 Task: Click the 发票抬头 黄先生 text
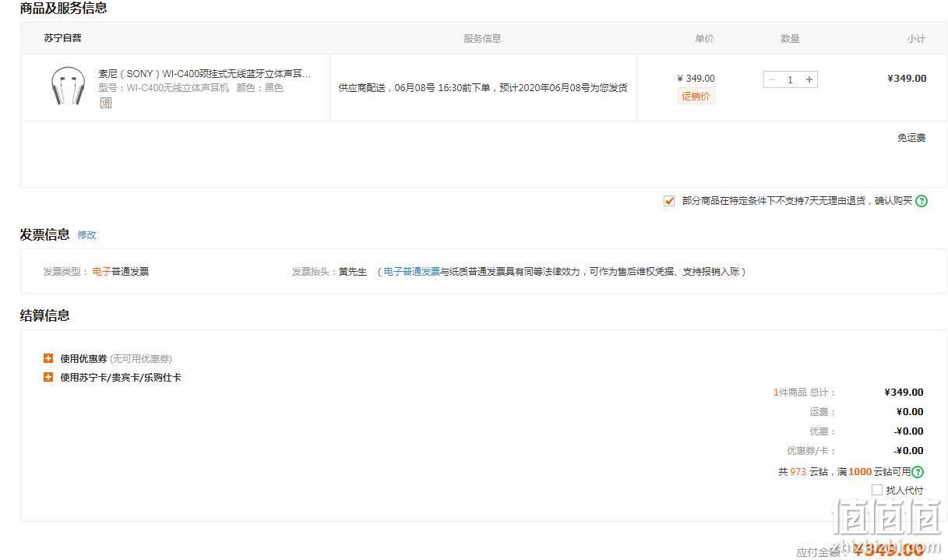(329, 272)
